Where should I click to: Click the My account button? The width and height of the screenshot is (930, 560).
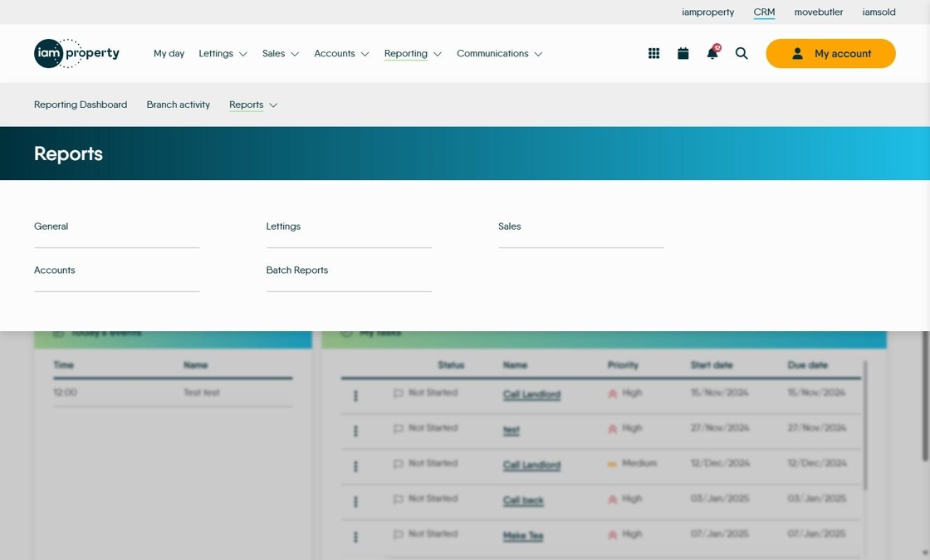pyautogui.click(x=830, y=53)
